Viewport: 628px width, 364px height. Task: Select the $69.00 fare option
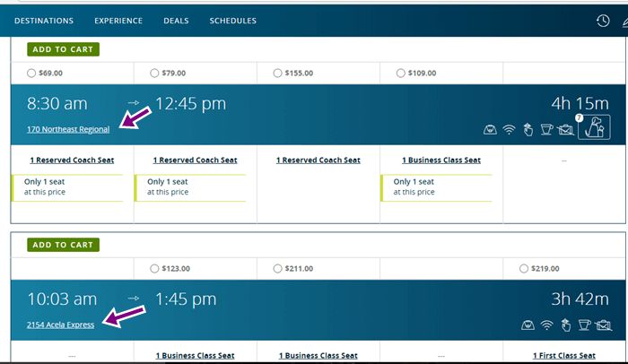tap(31, 73)
